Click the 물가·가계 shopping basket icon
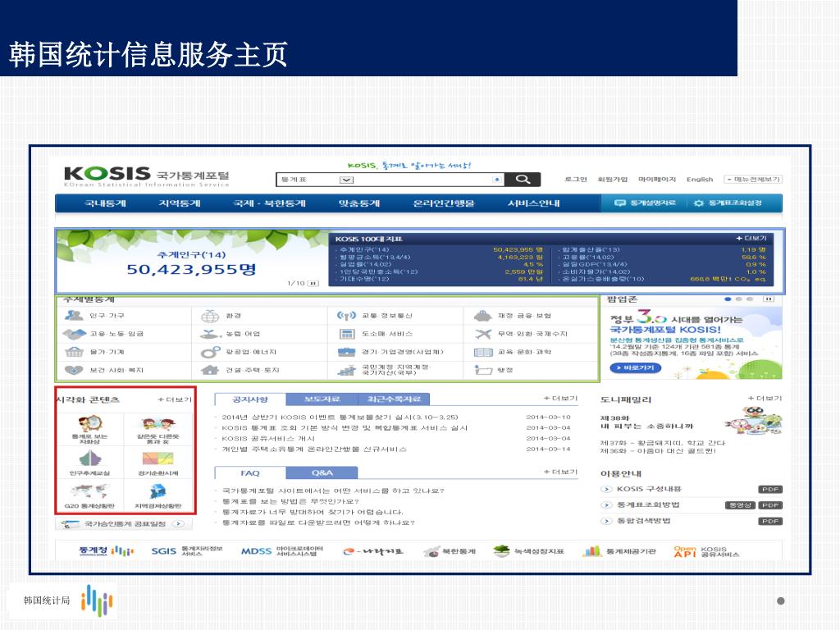The width and height of the screenshot is (840, 630). (x=74, y=352)
